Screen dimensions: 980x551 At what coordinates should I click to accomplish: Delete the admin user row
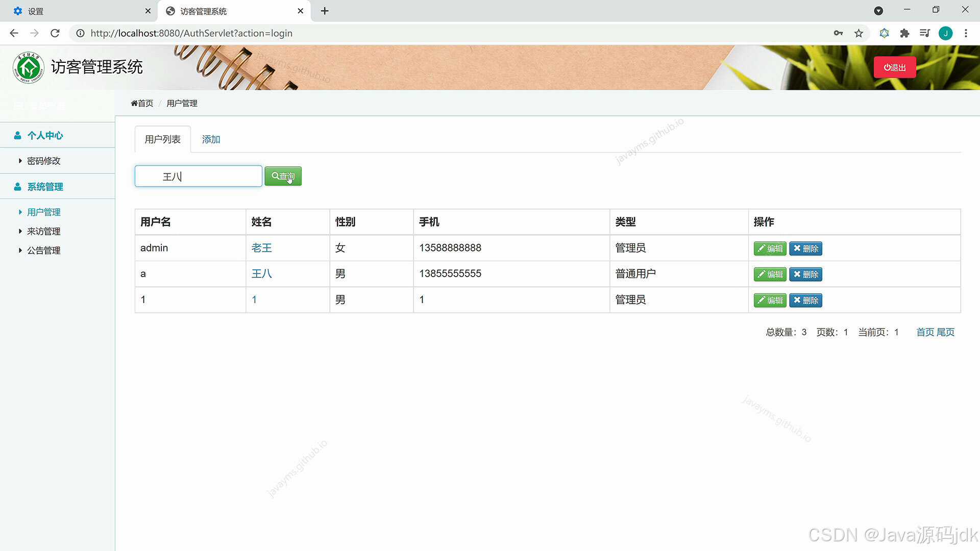point(806,248)
